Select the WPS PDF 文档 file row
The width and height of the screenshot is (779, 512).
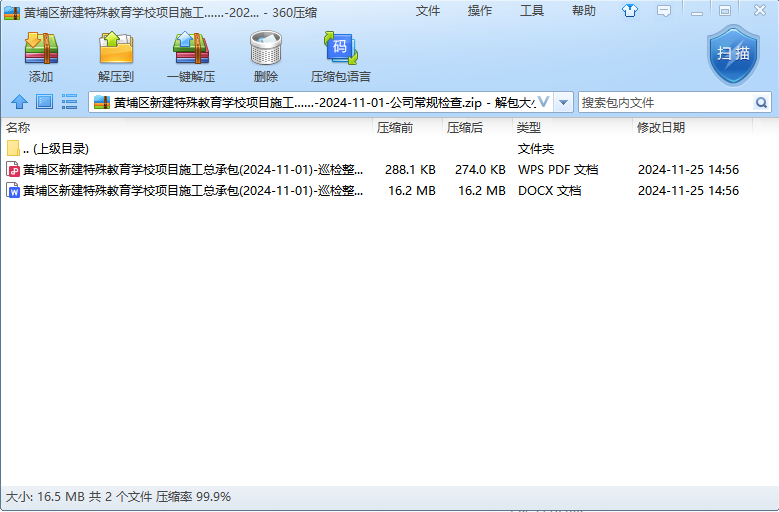pos(192,169)
